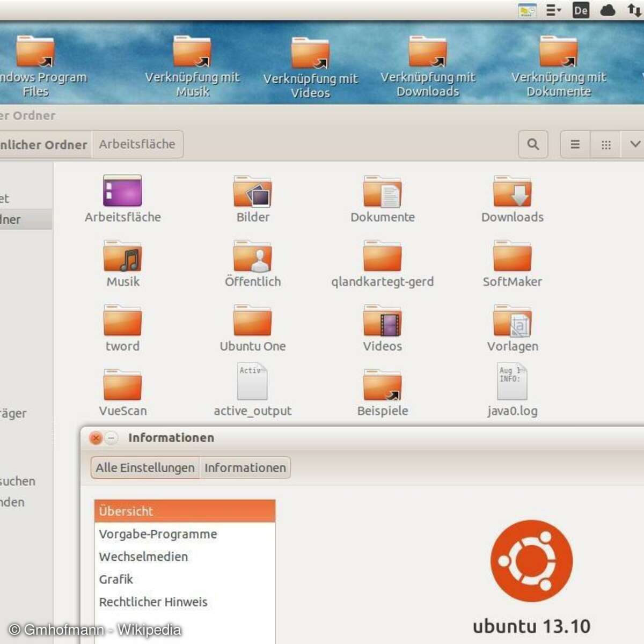
Task: Close the Informationen window
Action: pos(96,438)
